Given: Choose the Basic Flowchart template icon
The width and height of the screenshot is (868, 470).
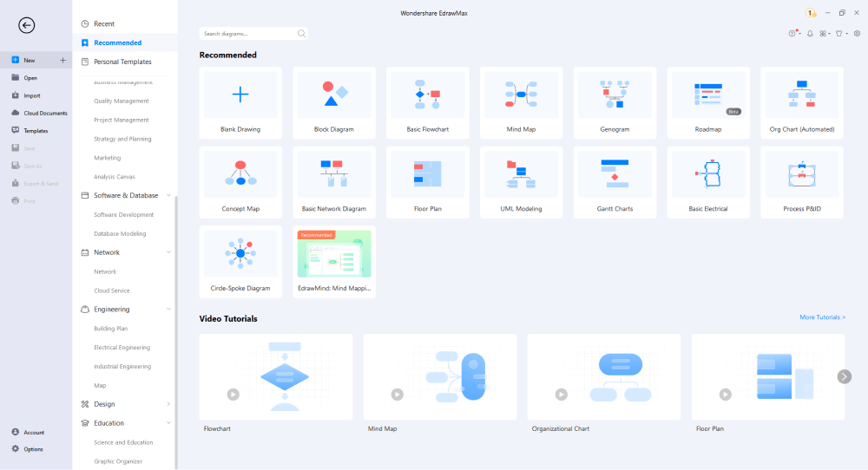Looking at the screenshot, I should tap(427, 94).
